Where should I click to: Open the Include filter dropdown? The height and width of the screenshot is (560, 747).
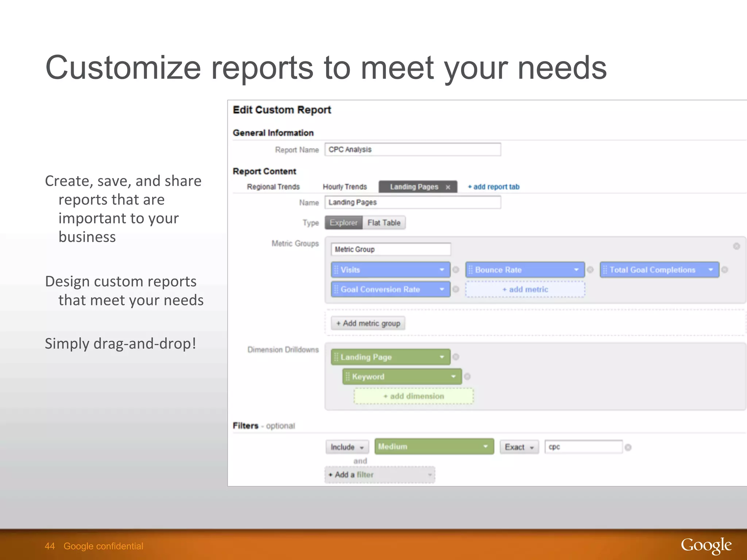click(x=347, y=447)
